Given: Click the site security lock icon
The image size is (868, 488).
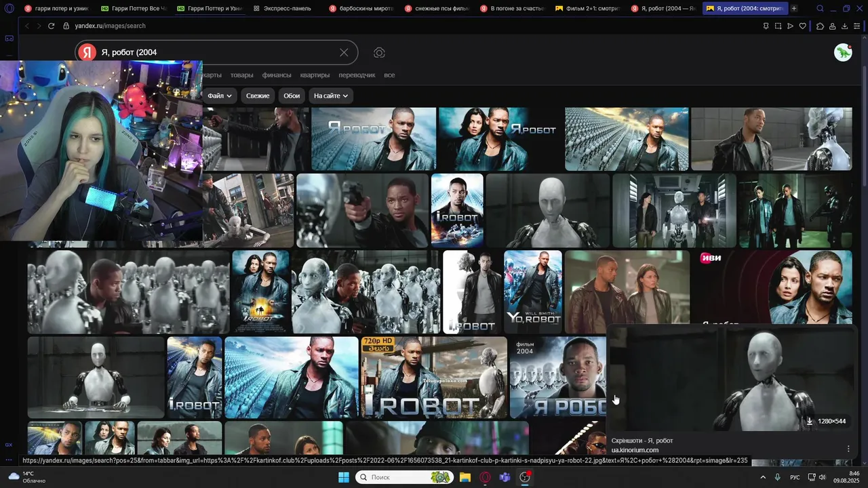Looking at the screenshot, I should (66, 26).
